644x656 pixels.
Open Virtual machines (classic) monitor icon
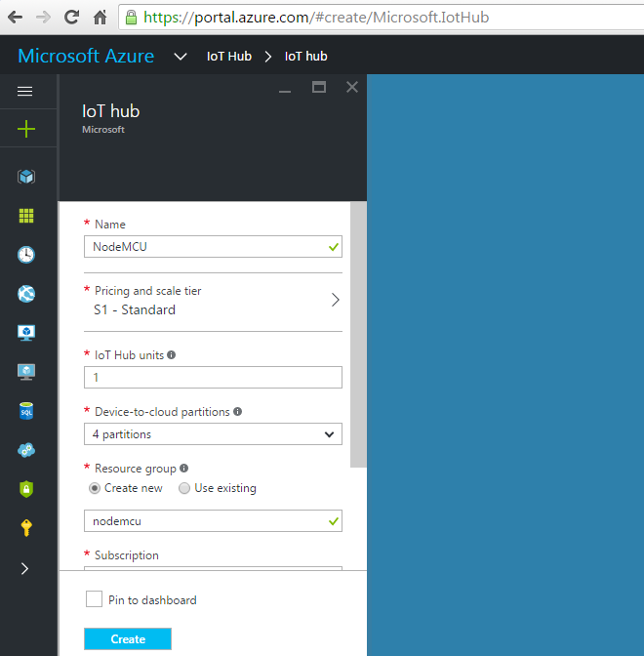point(26,372)
